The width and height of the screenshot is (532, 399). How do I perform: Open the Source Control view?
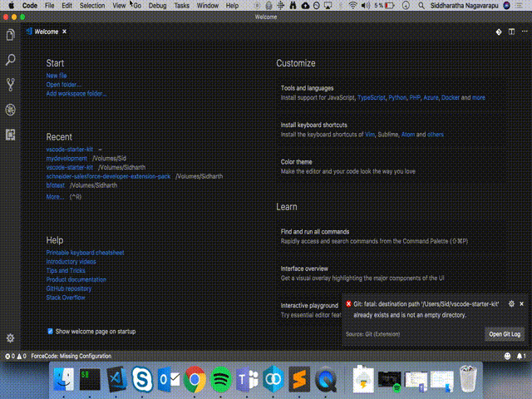click(10, 85)
